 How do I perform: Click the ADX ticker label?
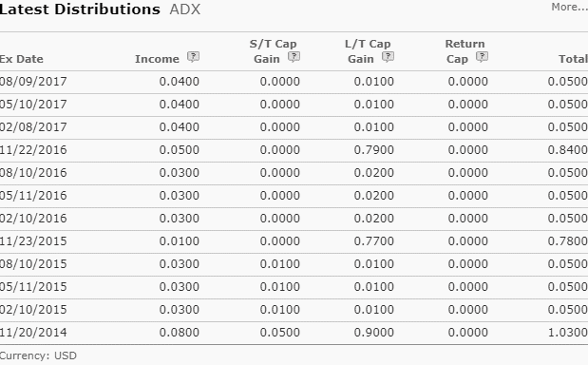pos(185,10)
